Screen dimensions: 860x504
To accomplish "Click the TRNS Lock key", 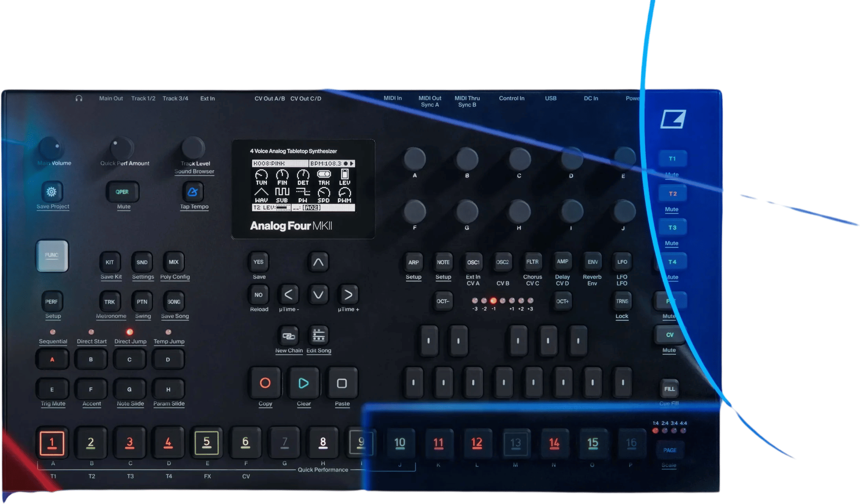I will pos(622,301).
